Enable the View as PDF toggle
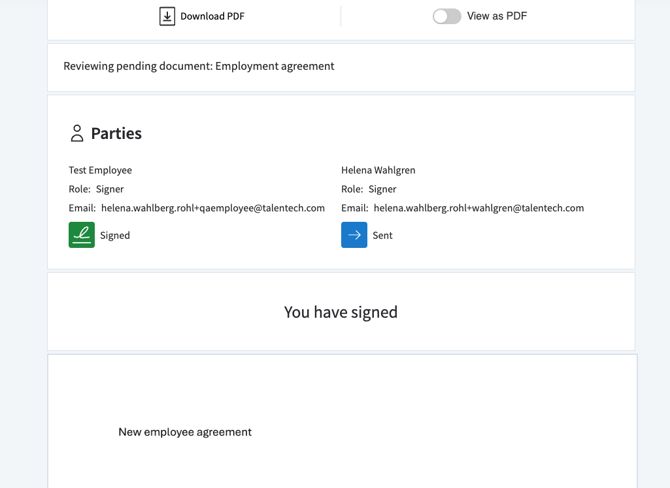This screenshot has width=670, height=488. point(446,16)
